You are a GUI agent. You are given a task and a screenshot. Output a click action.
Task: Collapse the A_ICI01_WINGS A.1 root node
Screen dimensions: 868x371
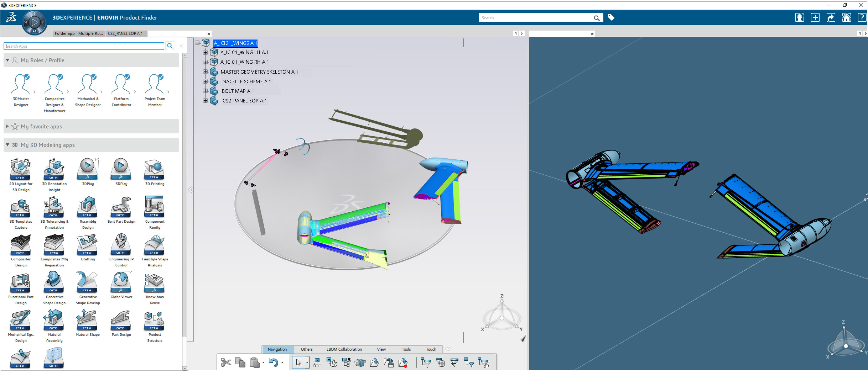click(197, 43)
